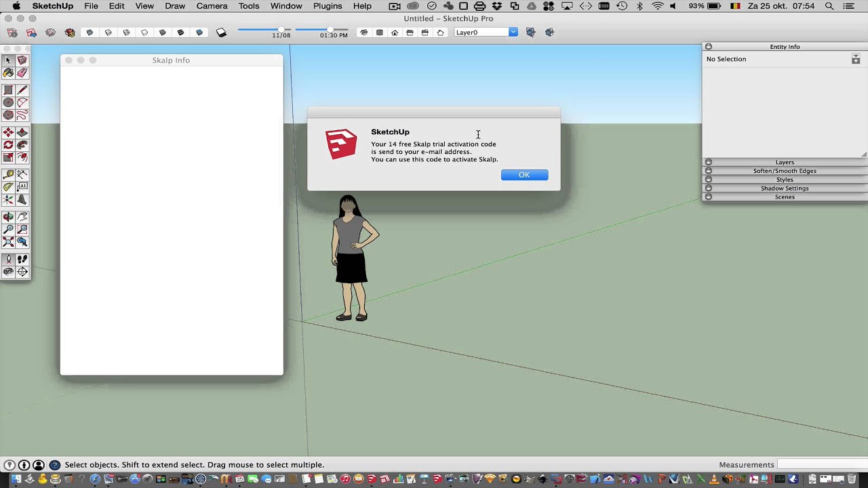Click the Zoom Extents tool
Viewport: 868px width, 488px height.
click(8, 242)
